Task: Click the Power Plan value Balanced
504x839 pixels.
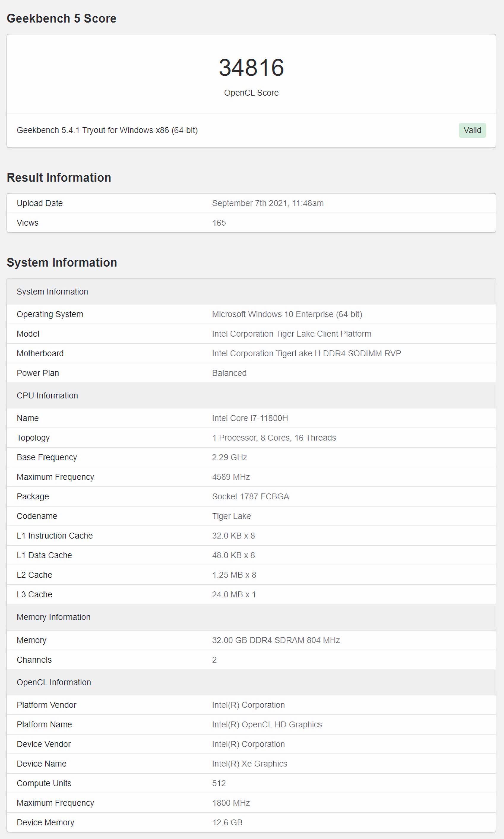Action: (229, 373)
